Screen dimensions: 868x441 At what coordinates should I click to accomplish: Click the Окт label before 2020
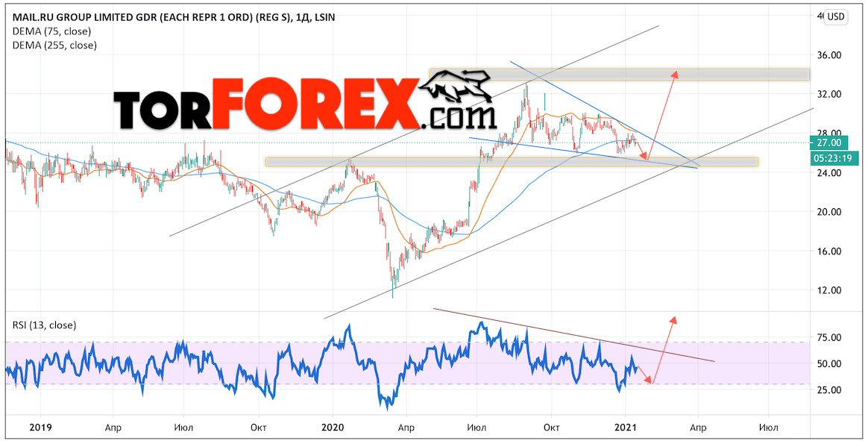pyautogui.click(x=259, y=428)
